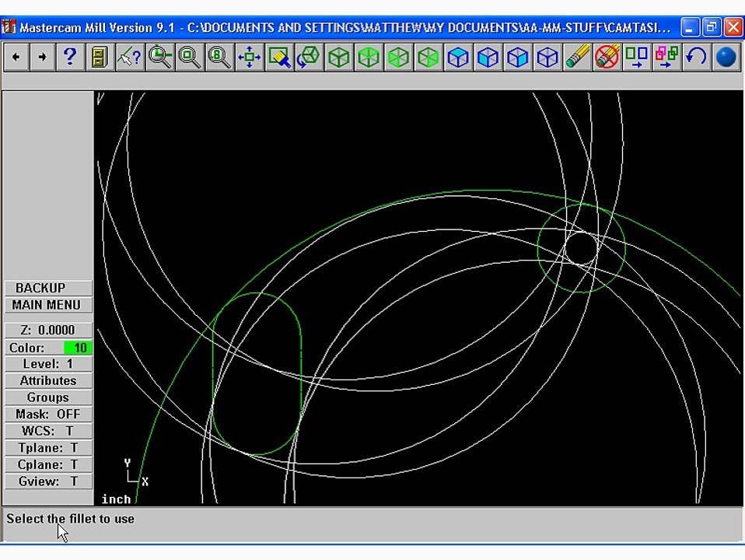Click inside the small white circle in the viewport

click(582, 247)
